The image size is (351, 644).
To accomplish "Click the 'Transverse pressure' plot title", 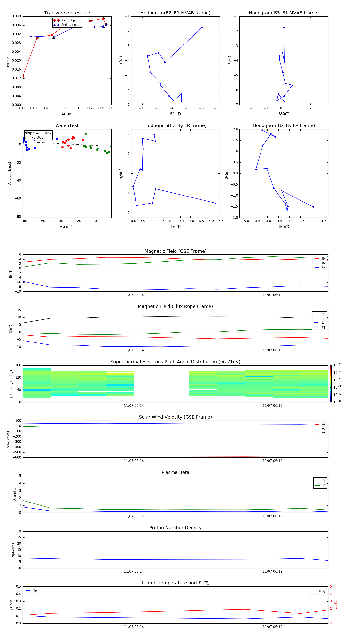I will pyautogui.click(x=67, y=13).
